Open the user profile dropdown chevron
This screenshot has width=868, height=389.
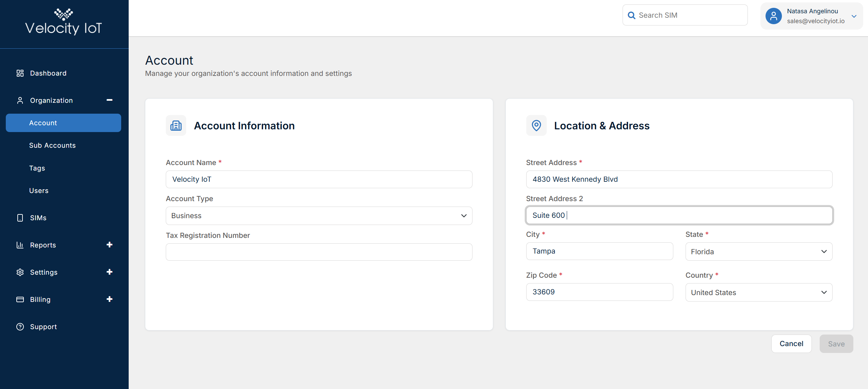coord(854,16)
